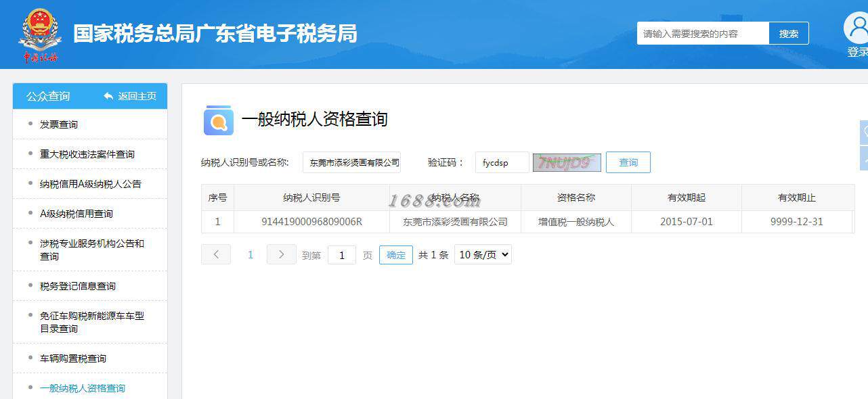This screenshot has width=868, height=399.
Task: Open 纳税信用A级纳税人公告 in sidebar
Action: [90, 184]
